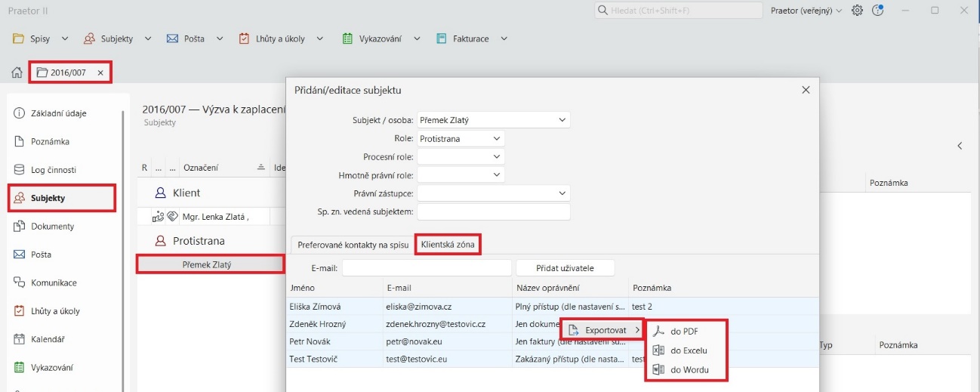
Task: Choose do Excelu export option
Action: (x=686, y=350)
